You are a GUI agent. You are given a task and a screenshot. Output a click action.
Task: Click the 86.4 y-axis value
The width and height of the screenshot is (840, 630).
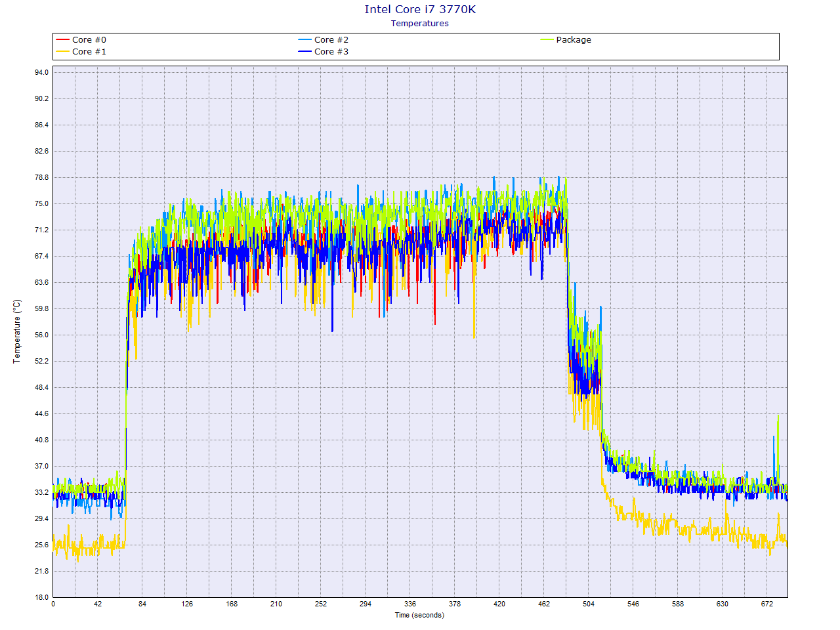point(41,125)
